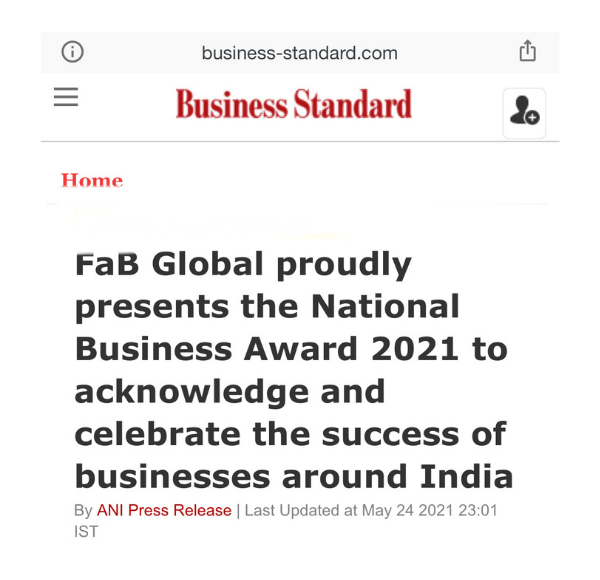The width and height of the screenshot is (600, 580).
Task: Open the hamburger menu
Action: point(66,96)
